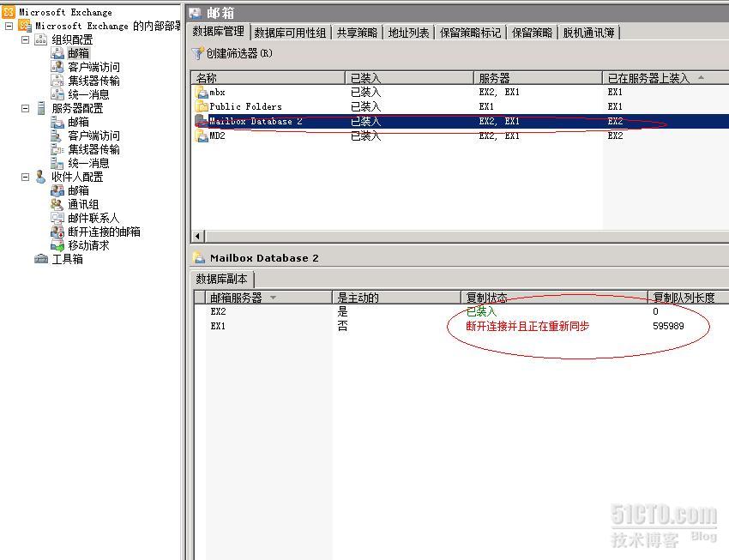Click Mailbox Database 2 row icon
Screen dimensions: 729x560
(x=202, y=121)
